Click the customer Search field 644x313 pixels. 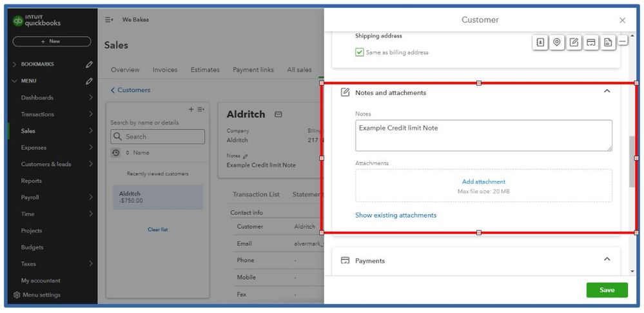click(x=158, y=137)
